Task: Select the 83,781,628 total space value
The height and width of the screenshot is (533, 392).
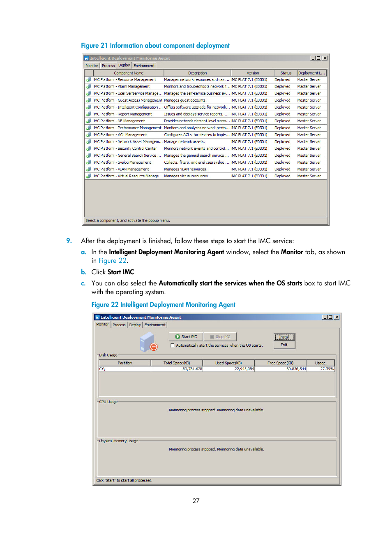Action: [x=177, y=369]
